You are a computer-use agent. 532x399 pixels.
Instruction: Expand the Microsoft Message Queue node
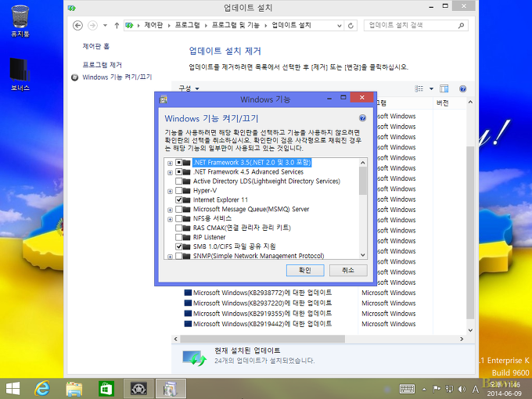[x=170, y=210]
